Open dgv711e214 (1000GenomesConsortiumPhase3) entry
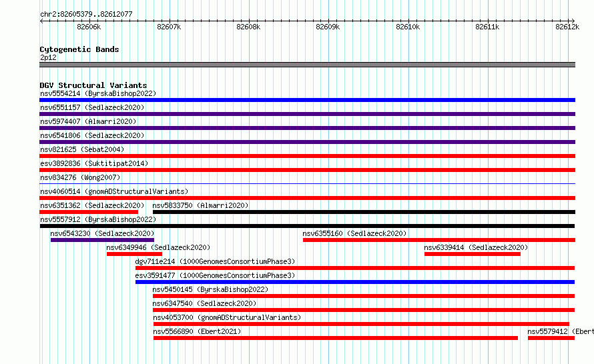The height and width of the screenshot is (364, 594). 215,261
